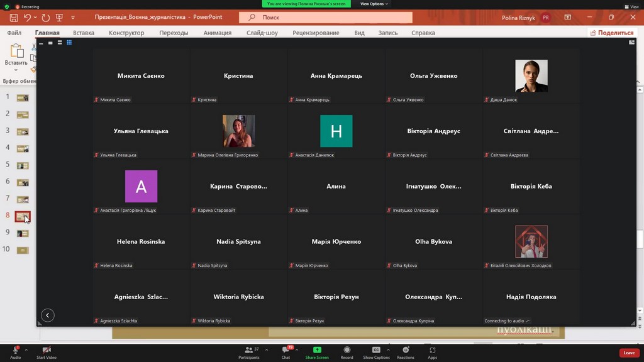Switch to the gallery grid view icon
The height and width of the screenshot is (362, 644).
[69, 43]
